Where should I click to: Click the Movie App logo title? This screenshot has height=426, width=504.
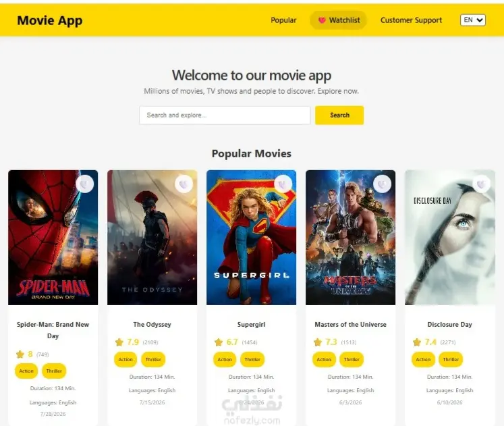(x=50, y=20)
